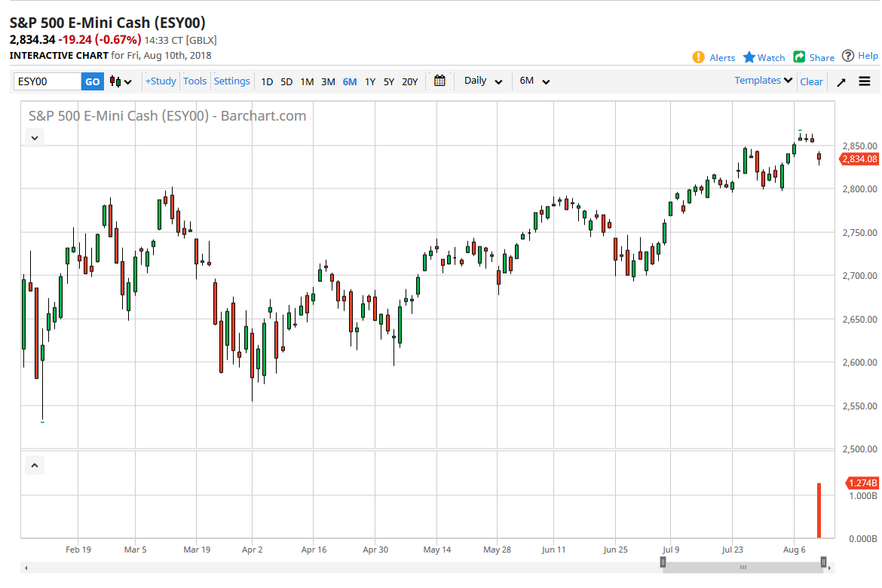The height and width of the screenshot is (588, 882).
Task: Select the 3M time range
Action: coord(328,81)
